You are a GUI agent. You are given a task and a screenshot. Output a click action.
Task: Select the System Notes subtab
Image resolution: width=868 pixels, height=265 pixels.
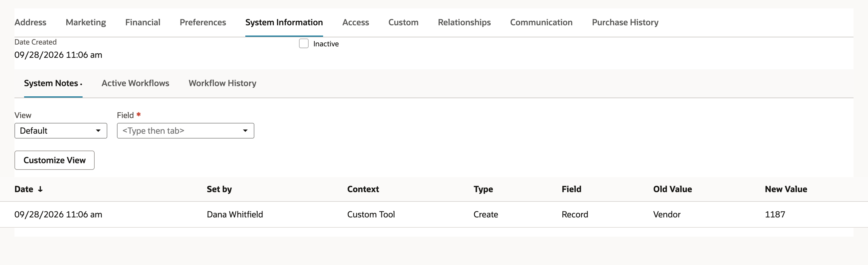click(x=53, y=83)
